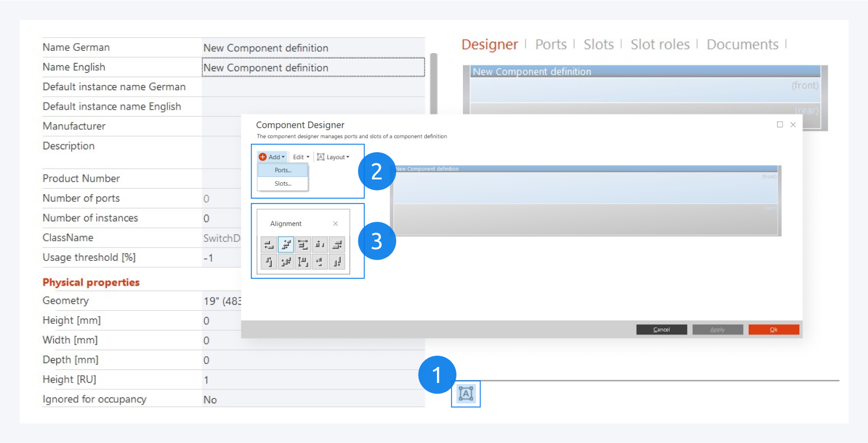Click the align left icon in Alignment panel
Image resolution: width=868 pixels, height=443 pixels.
[269, 245]
